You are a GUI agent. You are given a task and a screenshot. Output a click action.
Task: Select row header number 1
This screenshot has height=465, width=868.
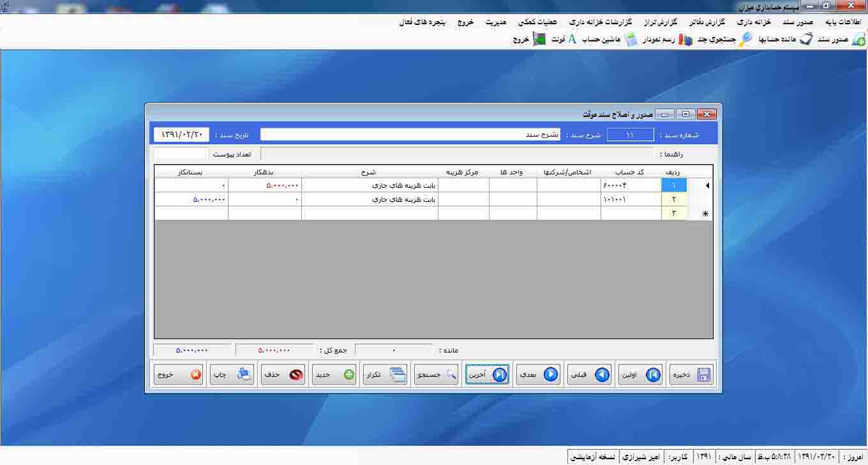(674, 185)
